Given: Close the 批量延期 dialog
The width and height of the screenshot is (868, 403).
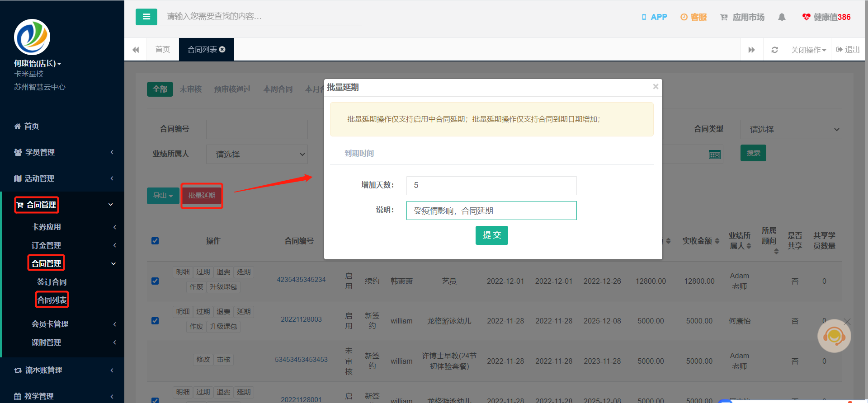Looking at the screenshot, I should 656,86.
